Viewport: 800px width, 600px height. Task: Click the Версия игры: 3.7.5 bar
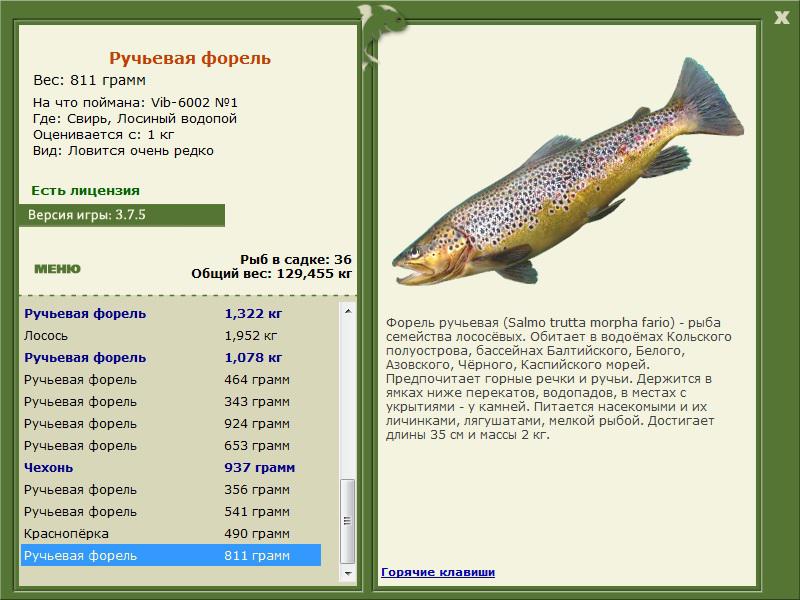[122, 215]
